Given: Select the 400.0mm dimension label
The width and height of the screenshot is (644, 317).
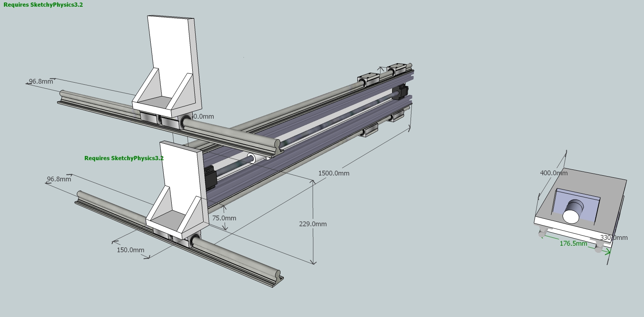Looking at the screenshot, I should tap(554, 173).
